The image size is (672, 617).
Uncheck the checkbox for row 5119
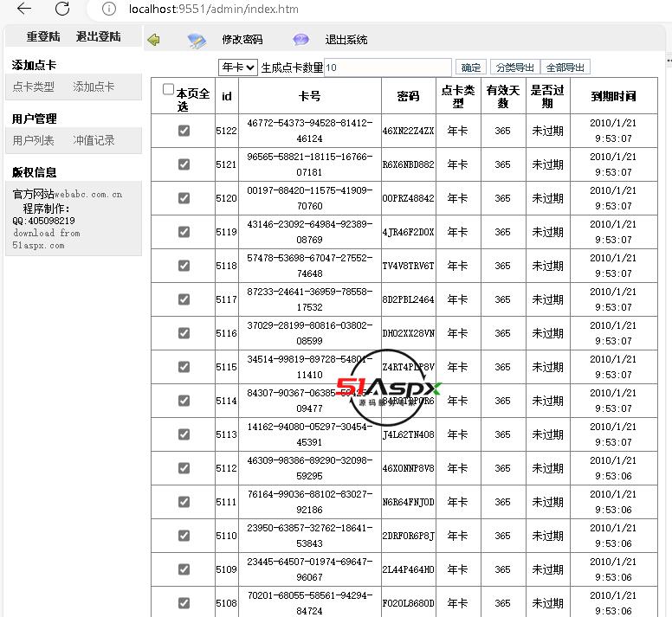[184, 232]
